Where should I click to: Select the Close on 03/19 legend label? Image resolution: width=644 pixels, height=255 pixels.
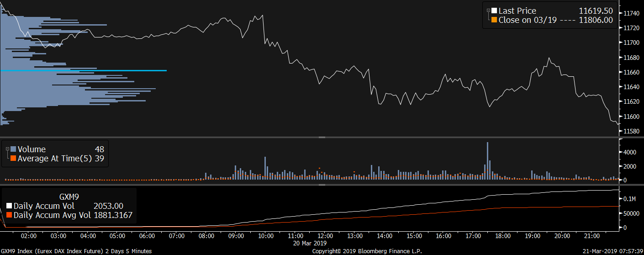(528, 20)
